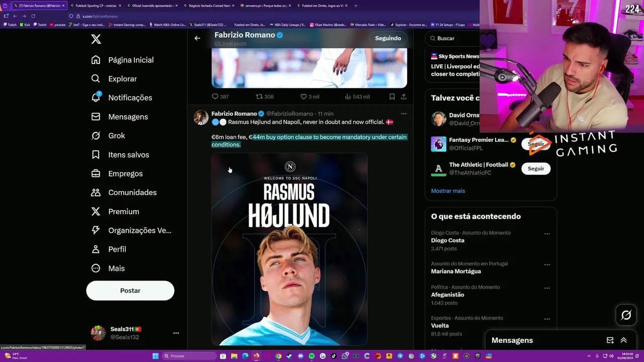The width and height of the screenshot is (644, 362).
Task: Open Organizações Verificadas in the sidebar
Action: click(131, 230)
